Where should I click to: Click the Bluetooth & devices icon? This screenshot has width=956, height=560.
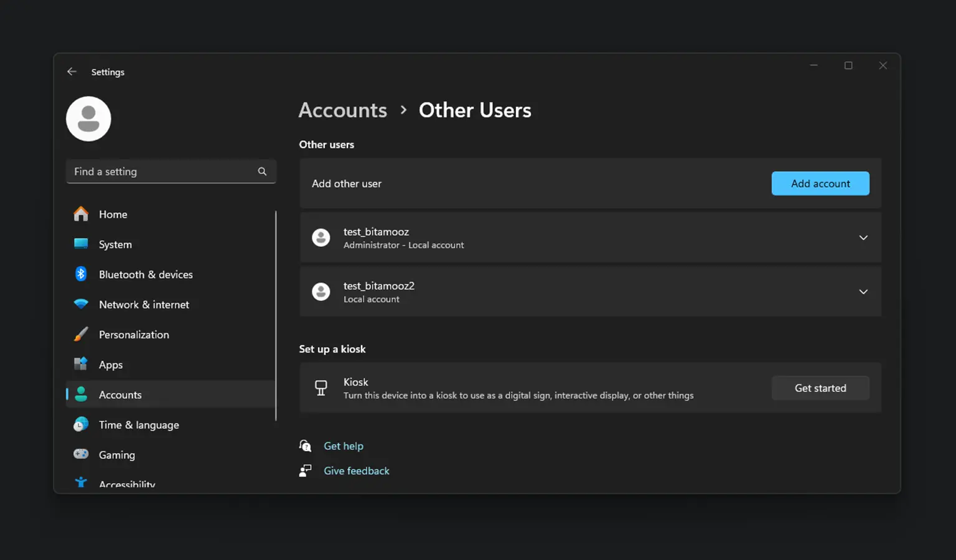tap(81, 274)
